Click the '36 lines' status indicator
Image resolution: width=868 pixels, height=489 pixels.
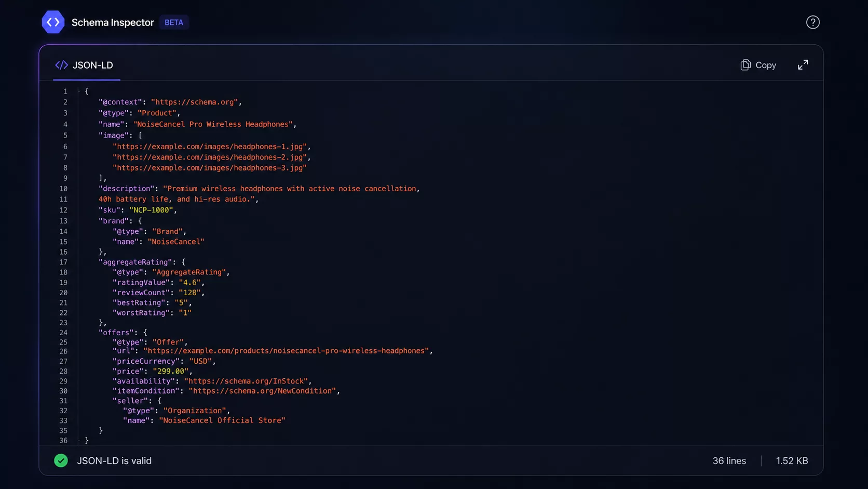coord(729,460)
